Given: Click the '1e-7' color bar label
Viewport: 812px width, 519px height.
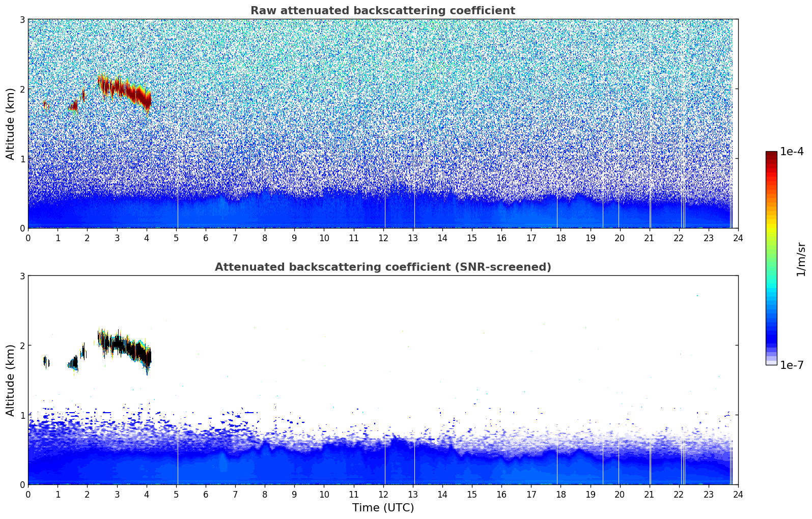Looking at the screenshot, I should 792,365.
